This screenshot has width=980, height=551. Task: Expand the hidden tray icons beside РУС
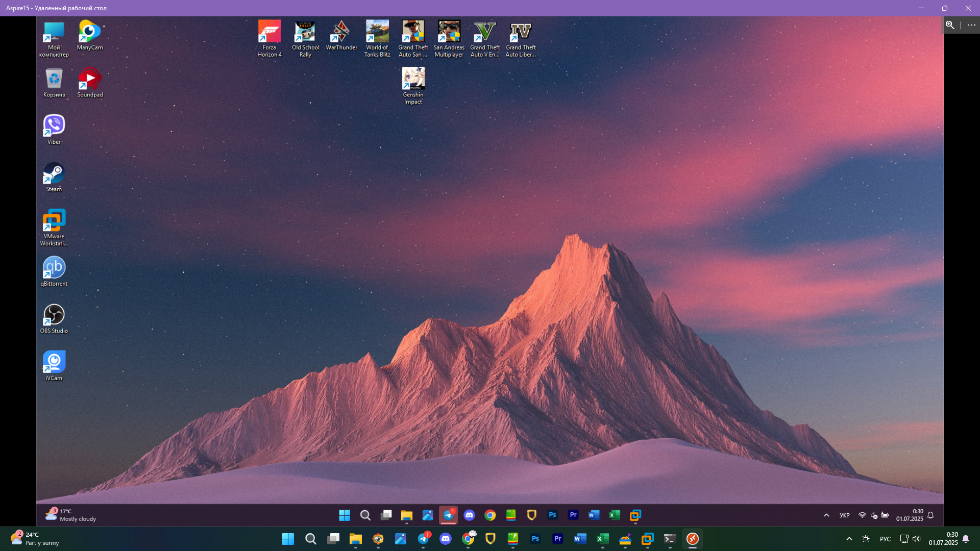point(849,539)
